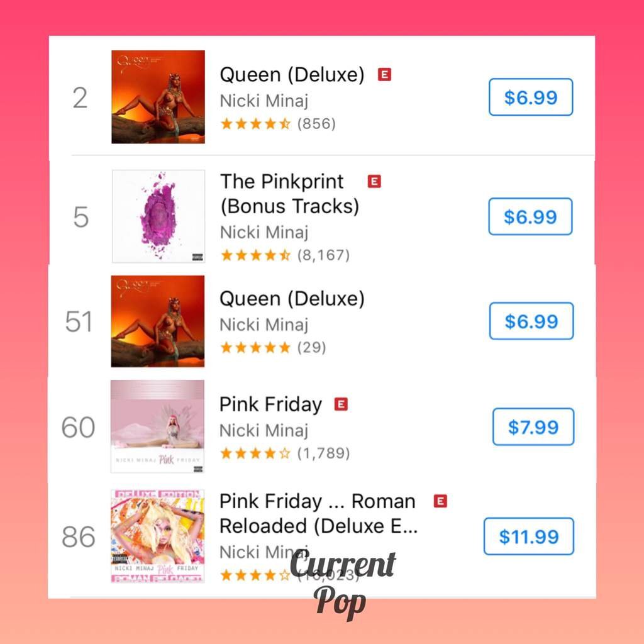View the 856 ratings stars for Queen
The width and height of the screenshot is (644, 644).
pyautogui.click(x=255, y=124)
